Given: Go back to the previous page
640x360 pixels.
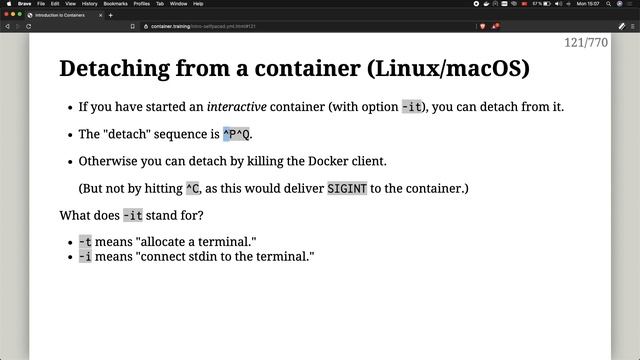Looking at the screenshot, I should pos(7,26).
